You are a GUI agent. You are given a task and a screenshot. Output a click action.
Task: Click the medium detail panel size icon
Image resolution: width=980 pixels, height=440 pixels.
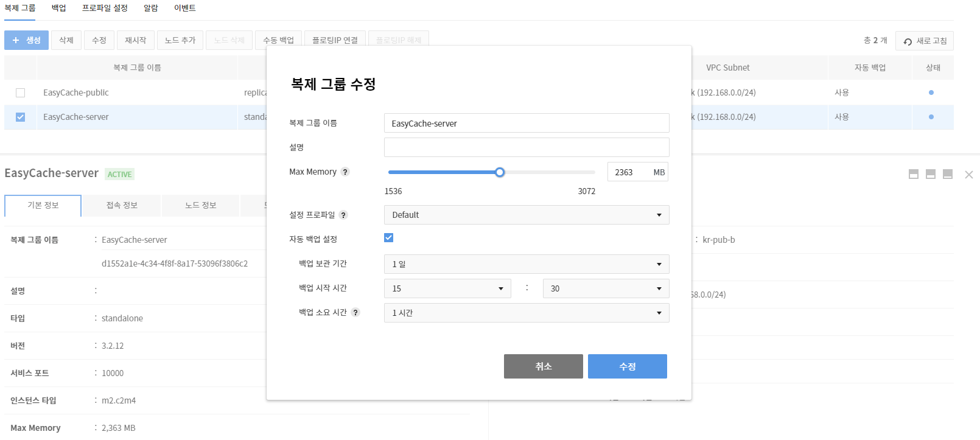(x=931, y=174)
